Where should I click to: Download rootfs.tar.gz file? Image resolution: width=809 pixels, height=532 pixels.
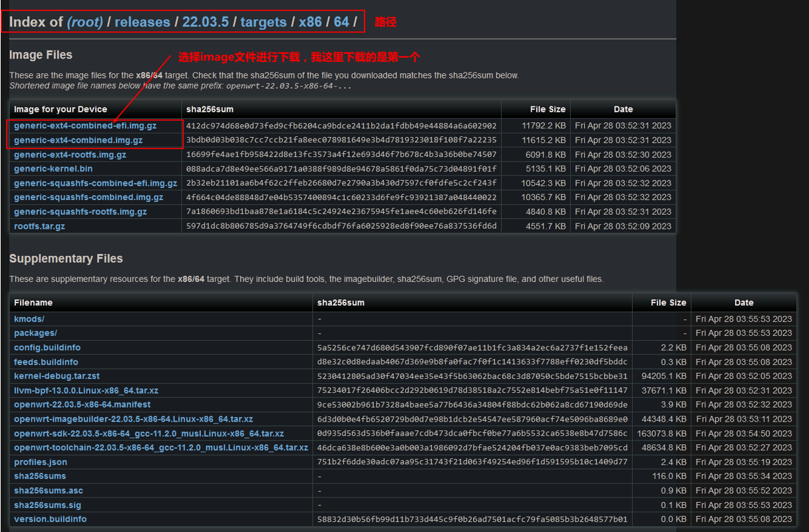[x=39, y=227]
